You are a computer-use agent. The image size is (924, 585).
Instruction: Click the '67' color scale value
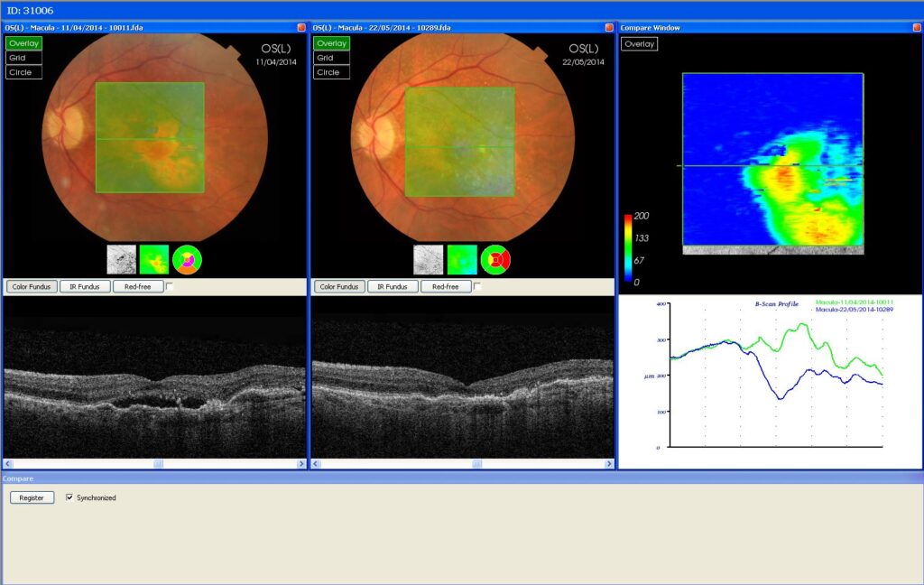(640, 261)
